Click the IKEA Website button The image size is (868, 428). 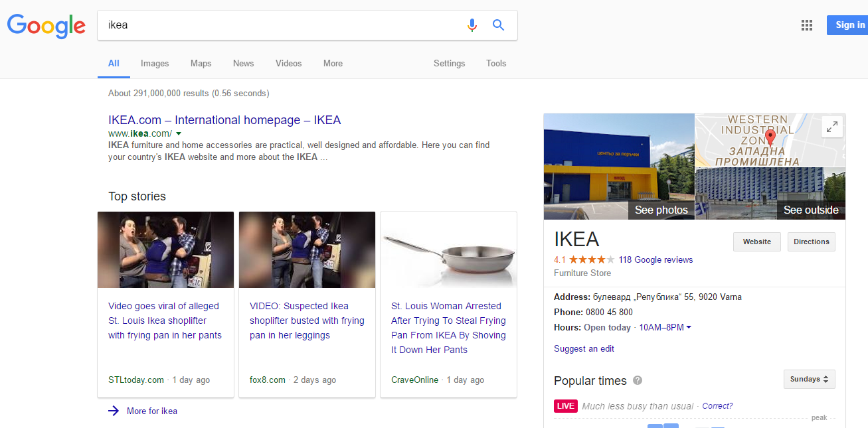[x=756, y=242]
